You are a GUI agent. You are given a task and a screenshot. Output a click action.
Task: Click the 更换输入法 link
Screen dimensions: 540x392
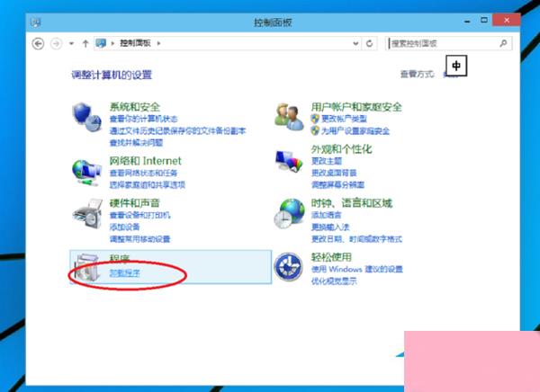click(330, 227)
